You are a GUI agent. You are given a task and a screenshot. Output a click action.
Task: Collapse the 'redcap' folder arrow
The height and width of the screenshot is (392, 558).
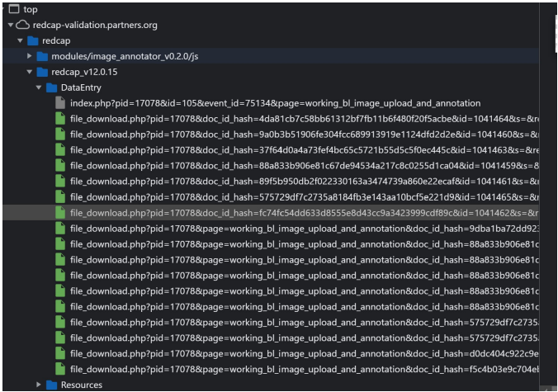[x=21, y=40]
